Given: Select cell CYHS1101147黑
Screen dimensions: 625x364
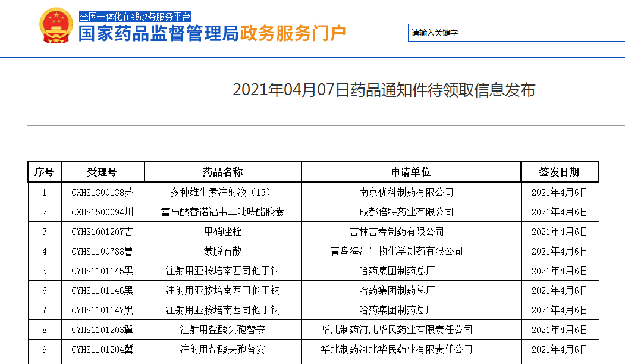Looking at the screenshot, I should tap(102, 310).
